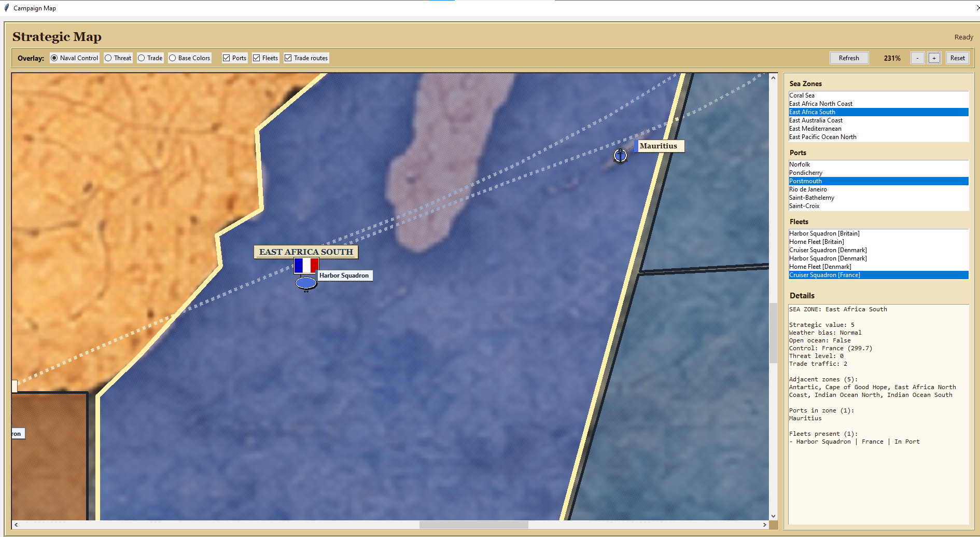Select Cruiser Squadron [France] fleet
Viewport: 980px width, 537px height.
pos(878,275)
